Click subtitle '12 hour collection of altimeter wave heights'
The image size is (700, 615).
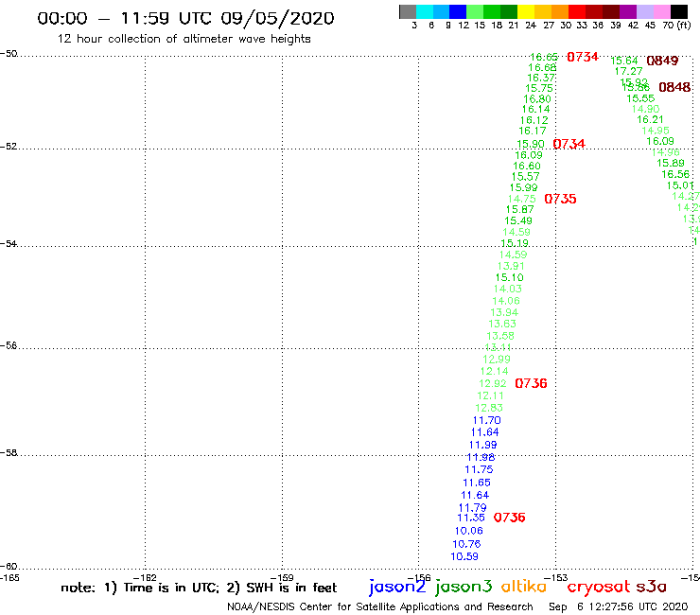[x=184, y=39]
